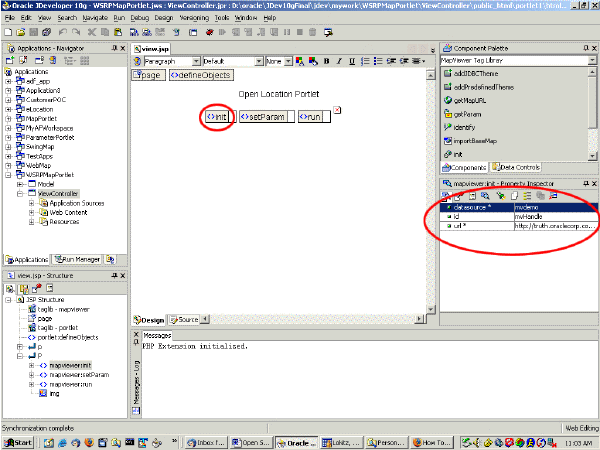Viewport: 600px width, 450px height.
Task: Open the Paragraph style dropdown
Action: coord(196,61)
